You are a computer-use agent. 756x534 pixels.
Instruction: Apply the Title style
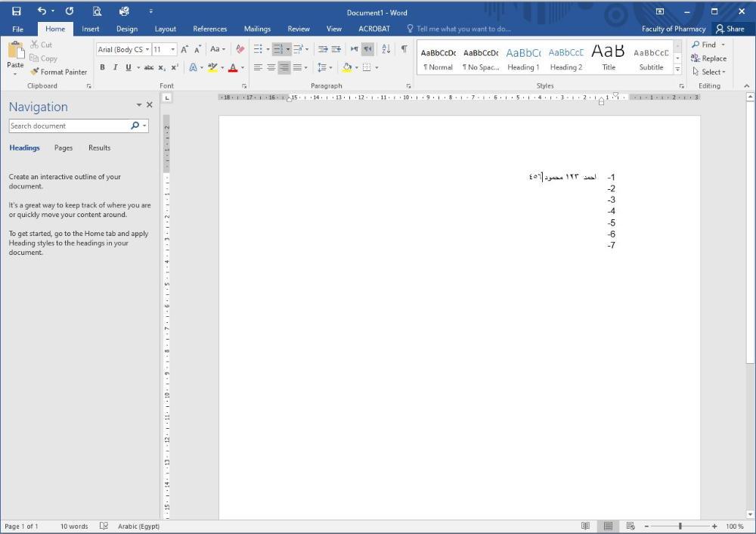609,58
